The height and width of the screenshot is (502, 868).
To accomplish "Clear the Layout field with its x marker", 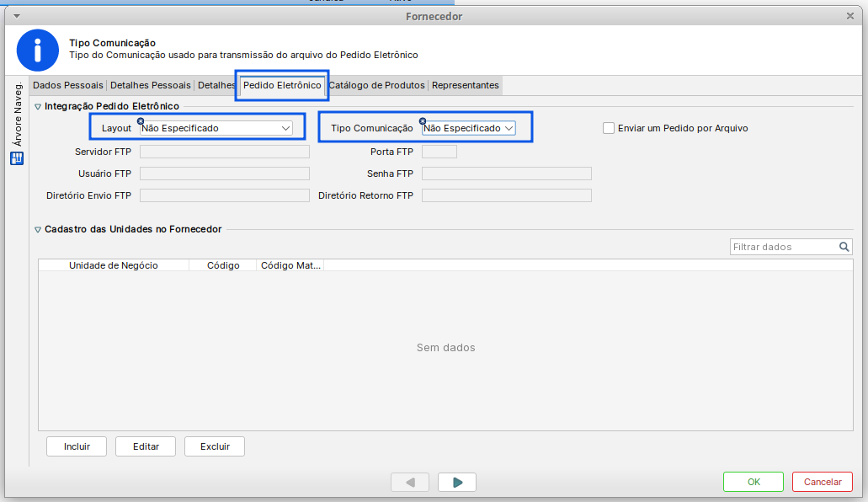I will (x=141, y=121).
